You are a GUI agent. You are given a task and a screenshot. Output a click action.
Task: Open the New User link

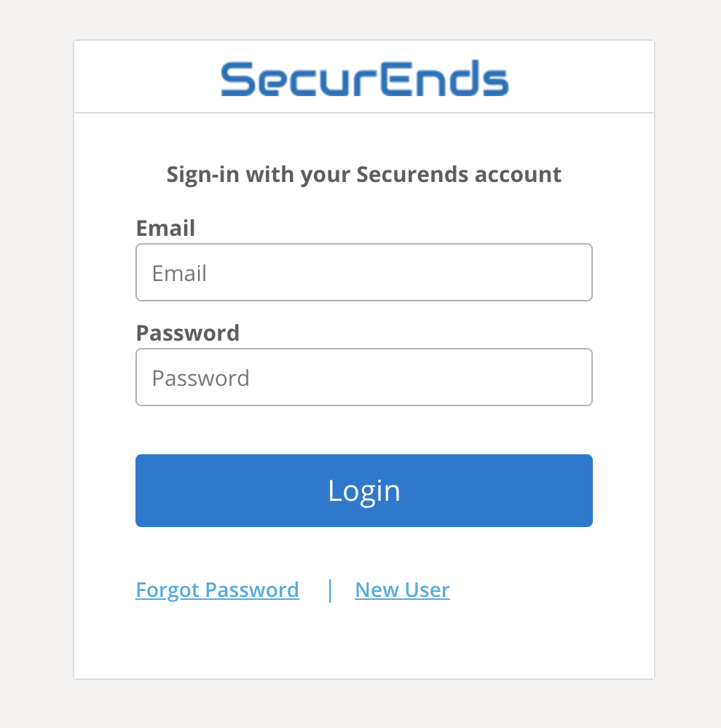pos(402,590)
